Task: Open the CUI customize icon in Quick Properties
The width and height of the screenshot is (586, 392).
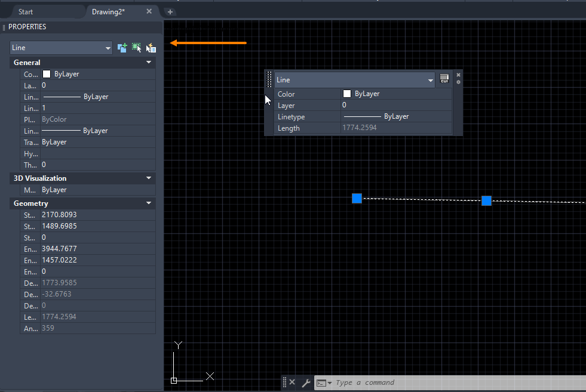Action: [444, 78]
